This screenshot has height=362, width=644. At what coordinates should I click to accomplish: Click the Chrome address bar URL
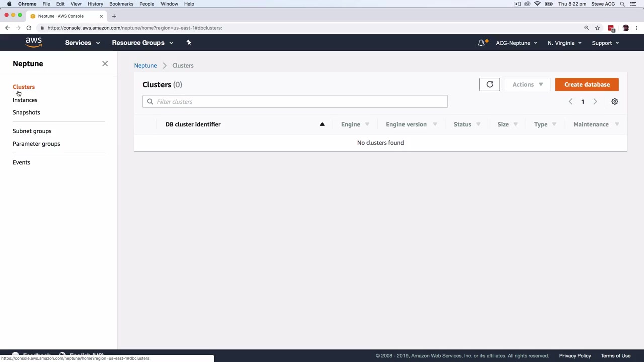pyautogui.click(x=135, y=28)
